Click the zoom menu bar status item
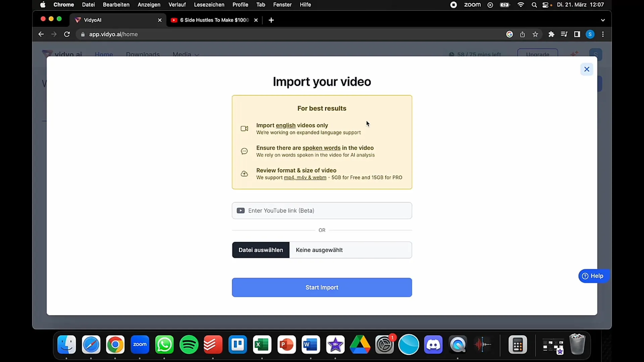Viewport: 644px width, 362px height. point(472,5)
